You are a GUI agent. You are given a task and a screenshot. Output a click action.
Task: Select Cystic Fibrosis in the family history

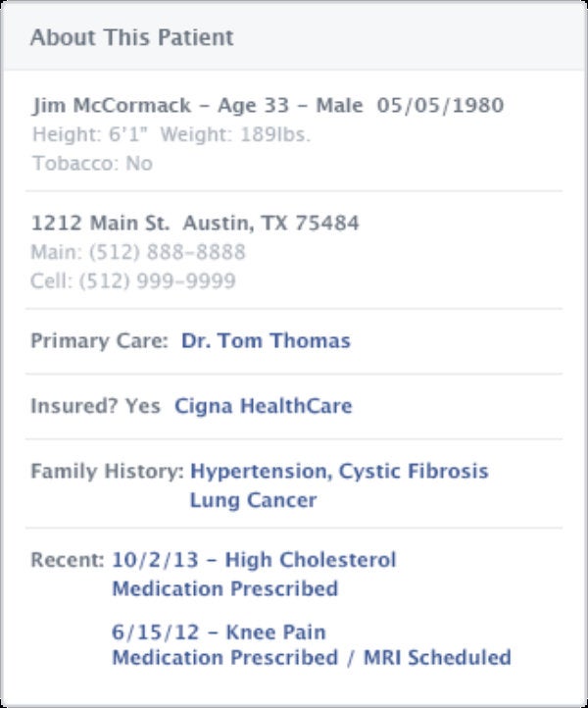pyautogui.click(x=414, y=471)
